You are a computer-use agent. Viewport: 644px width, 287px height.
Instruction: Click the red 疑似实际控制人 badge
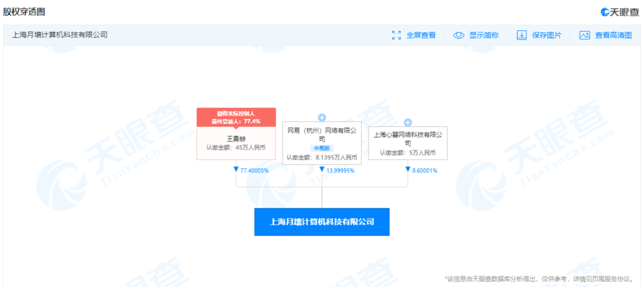coord(236,117)
